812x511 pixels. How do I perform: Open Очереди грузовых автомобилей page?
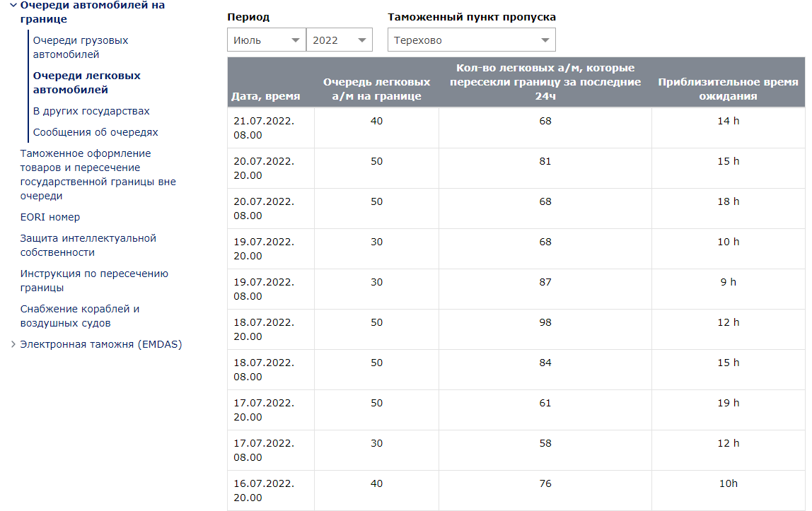(81, 47)
